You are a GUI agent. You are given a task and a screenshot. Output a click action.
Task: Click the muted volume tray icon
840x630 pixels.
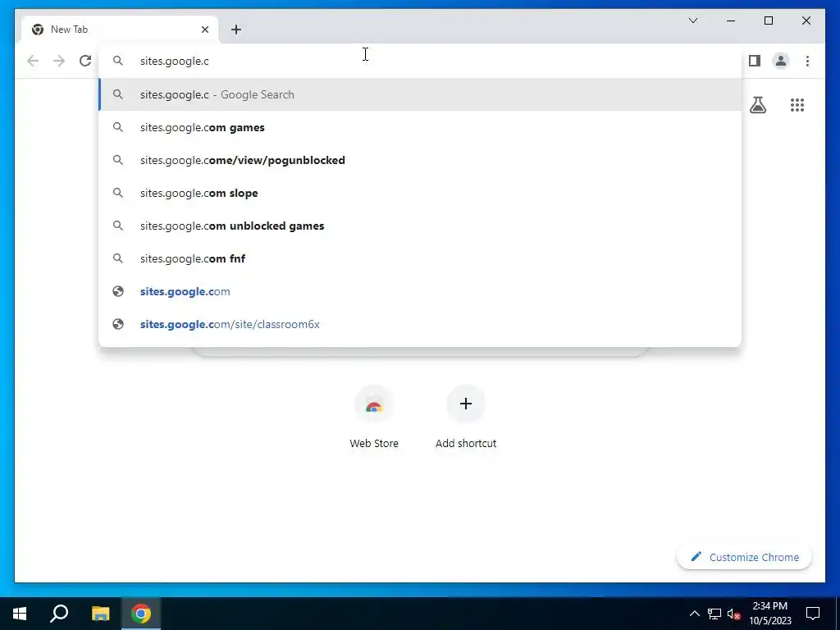click(733, 614)
